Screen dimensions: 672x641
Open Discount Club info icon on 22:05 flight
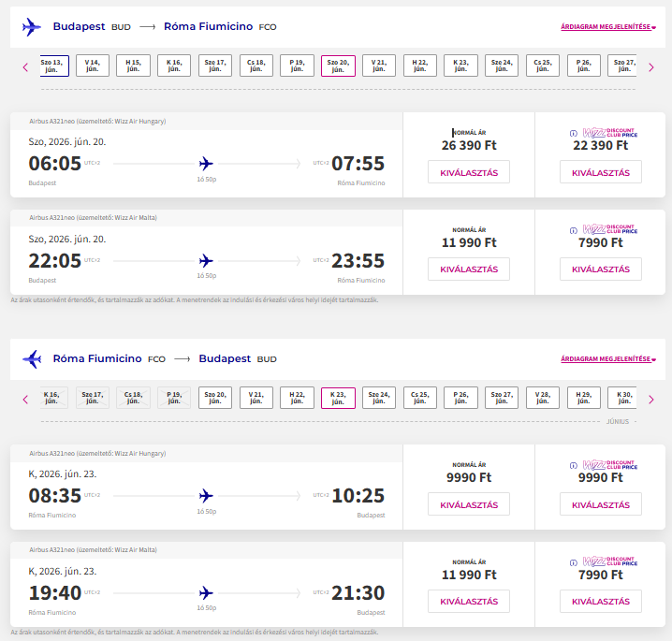tap(573, 230)
